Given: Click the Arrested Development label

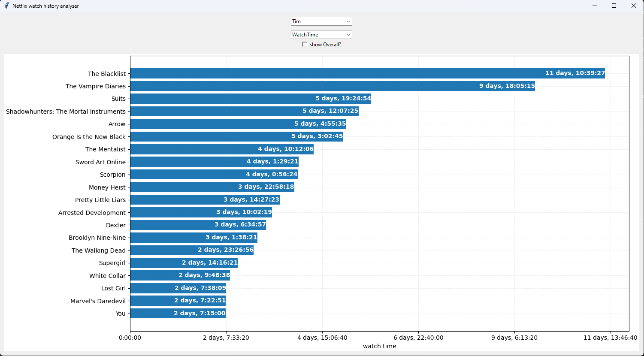Looking at the screenshot, I should click(x=92, y=213).
